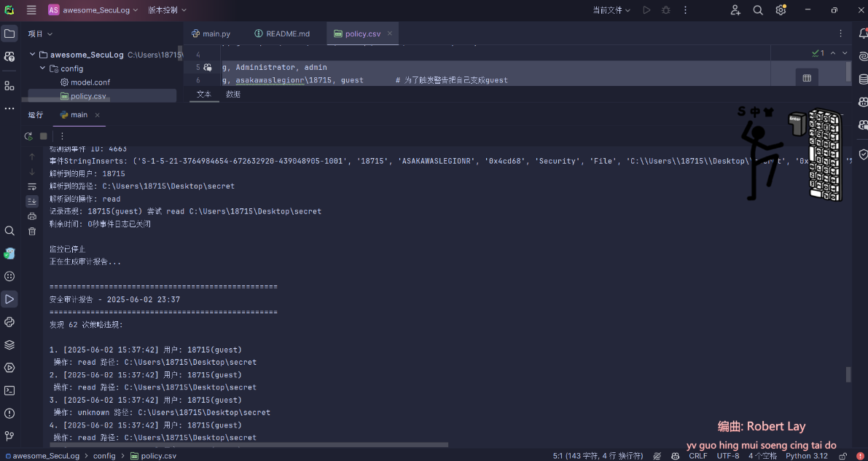Open the Terminal tool window icon

pos(9,390)
